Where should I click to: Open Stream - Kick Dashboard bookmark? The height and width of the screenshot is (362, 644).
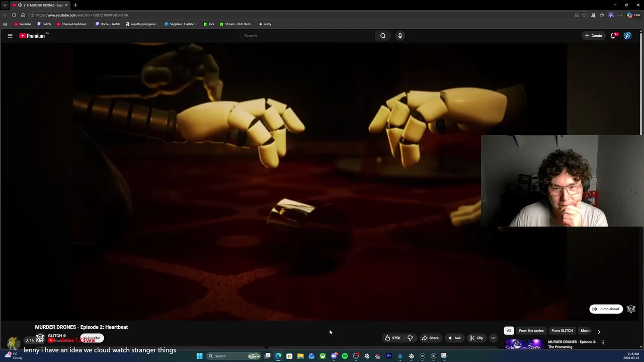(236, 24)
